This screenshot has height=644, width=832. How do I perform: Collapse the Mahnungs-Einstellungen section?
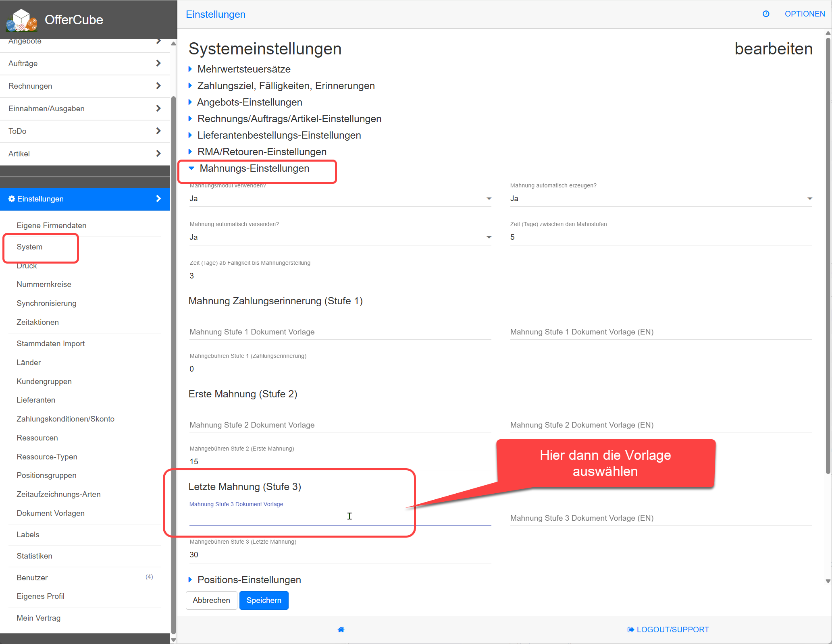coord(249,168)
